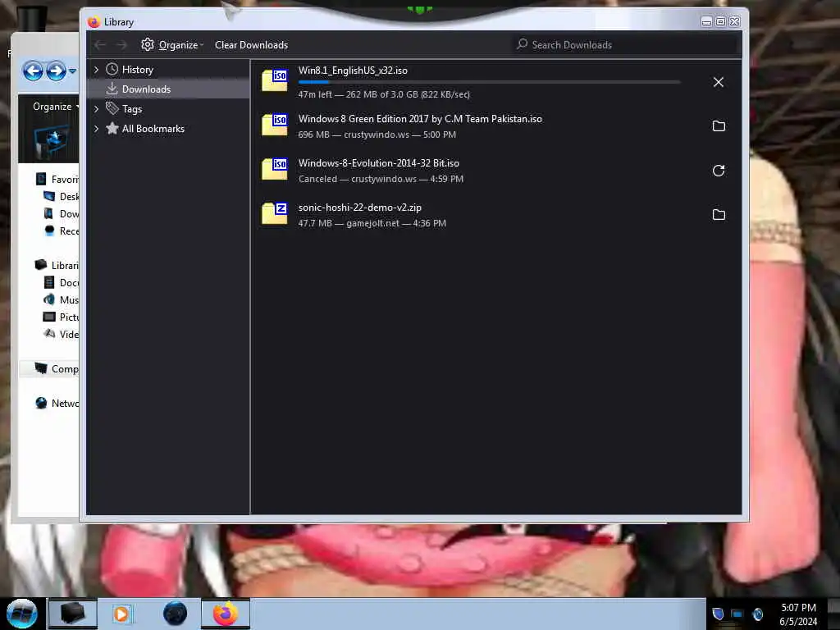Click the Explorer taskbar button
This screenshot has height=630, width=840.
coord(72,614)
